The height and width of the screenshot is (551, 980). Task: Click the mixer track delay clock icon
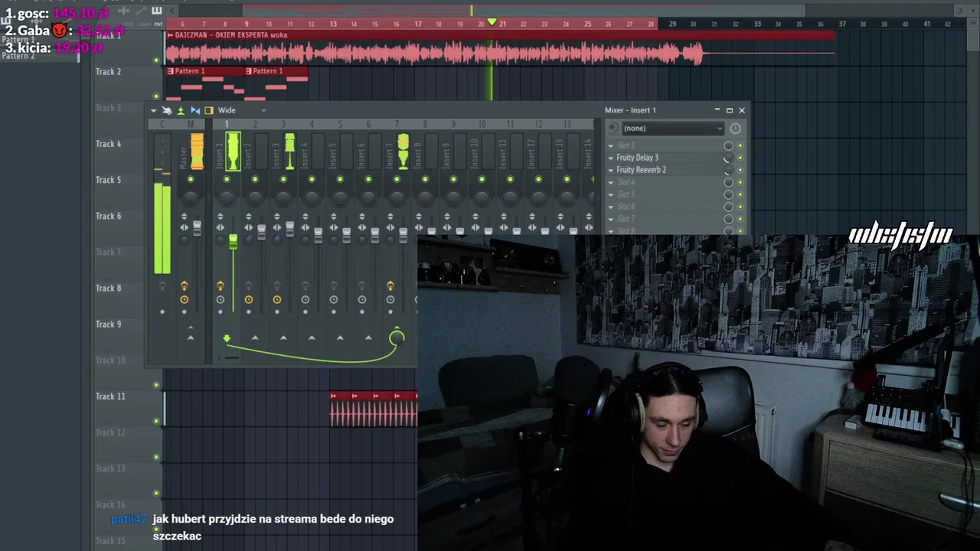coord(735,129)
